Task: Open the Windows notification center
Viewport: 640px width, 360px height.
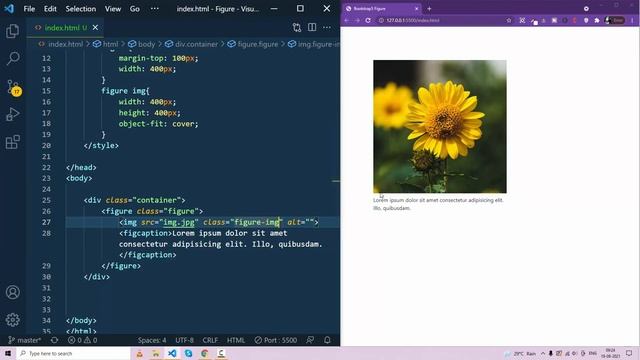Action: [629, 353]
